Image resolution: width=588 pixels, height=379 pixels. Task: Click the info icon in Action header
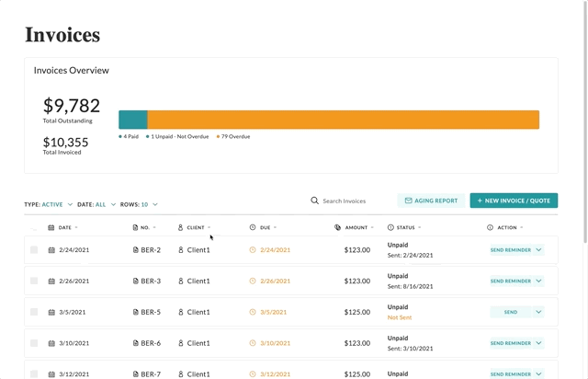click(x=490, y=227)
